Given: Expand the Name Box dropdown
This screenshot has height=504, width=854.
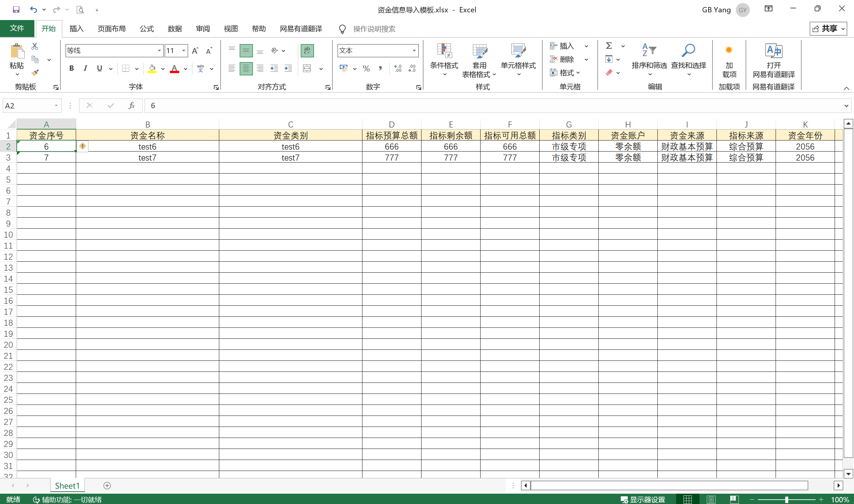Looking at the screenshot, I should pos(56,105).
